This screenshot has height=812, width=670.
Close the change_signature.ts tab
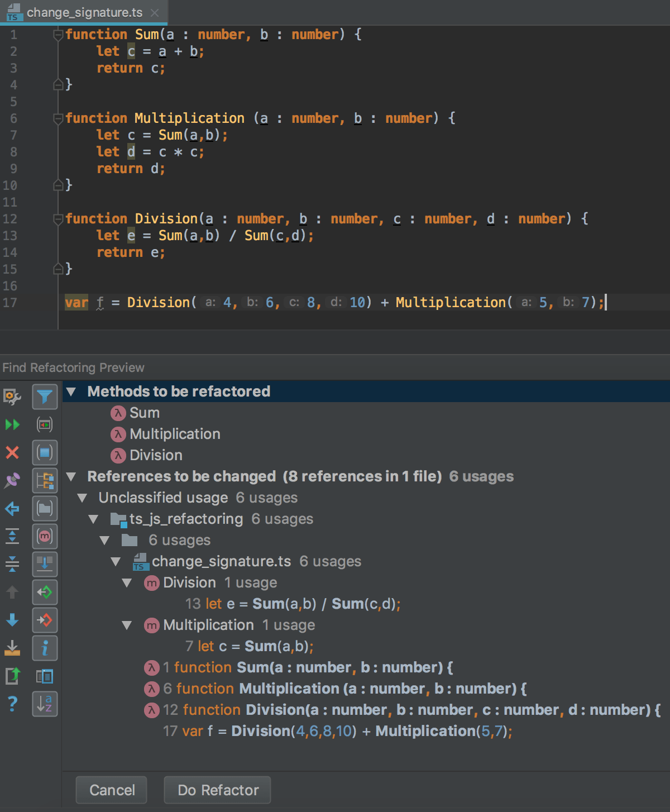click(x=155, y=13)
